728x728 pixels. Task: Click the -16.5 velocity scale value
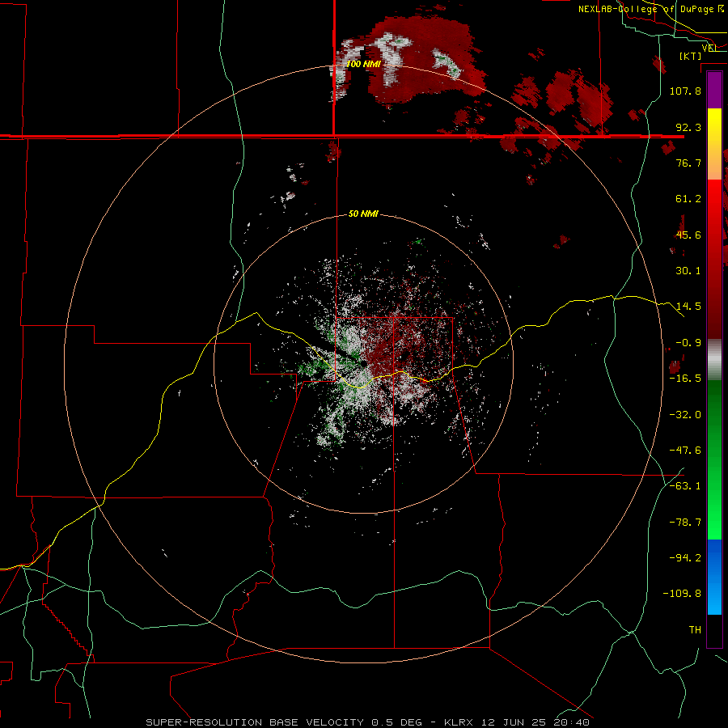[x=685, y=379]
